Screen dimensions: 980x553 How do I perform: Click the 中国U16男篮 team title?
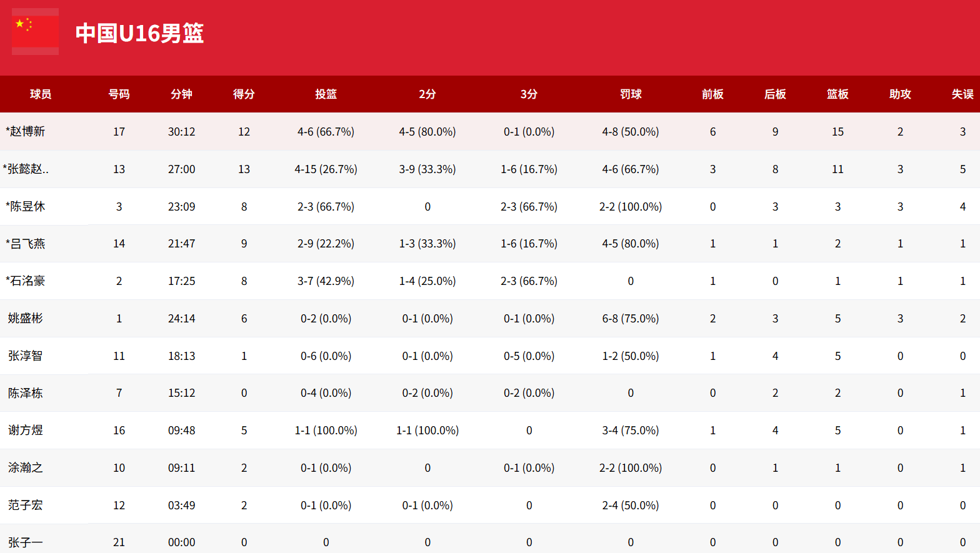(139, 33)
